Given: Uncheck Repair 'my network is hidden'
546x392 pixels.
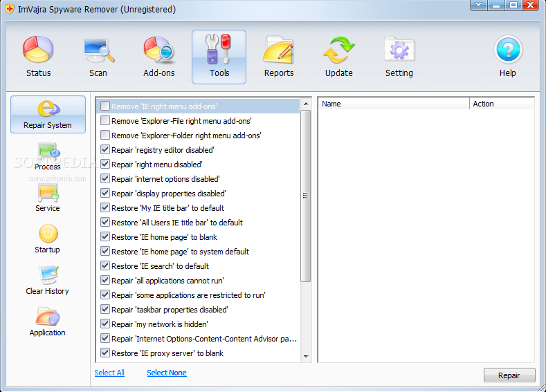Looking at the screenshot, I should click(x=104, y=324).
